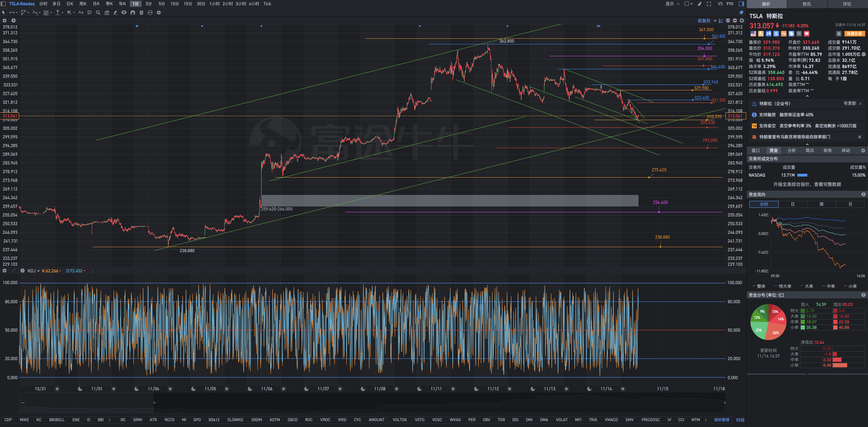Click the F10 company info button

tap(730, 4)
